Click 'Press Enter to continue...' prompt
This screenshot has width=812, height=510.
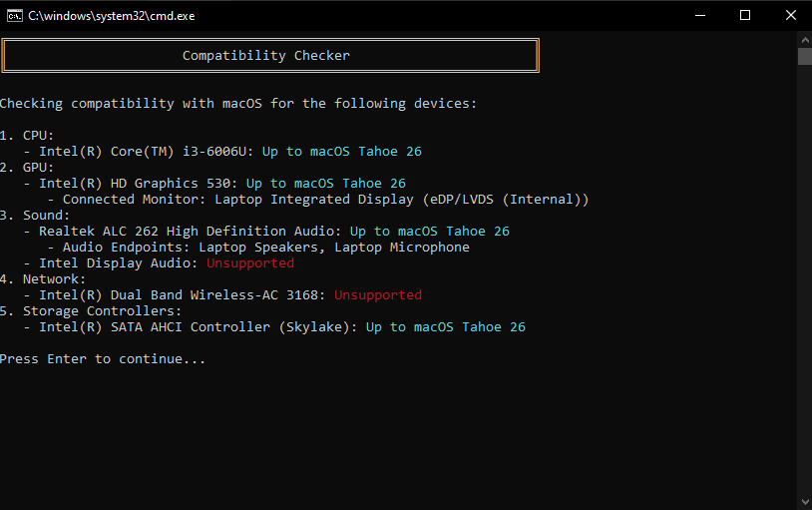click(103, 359)
